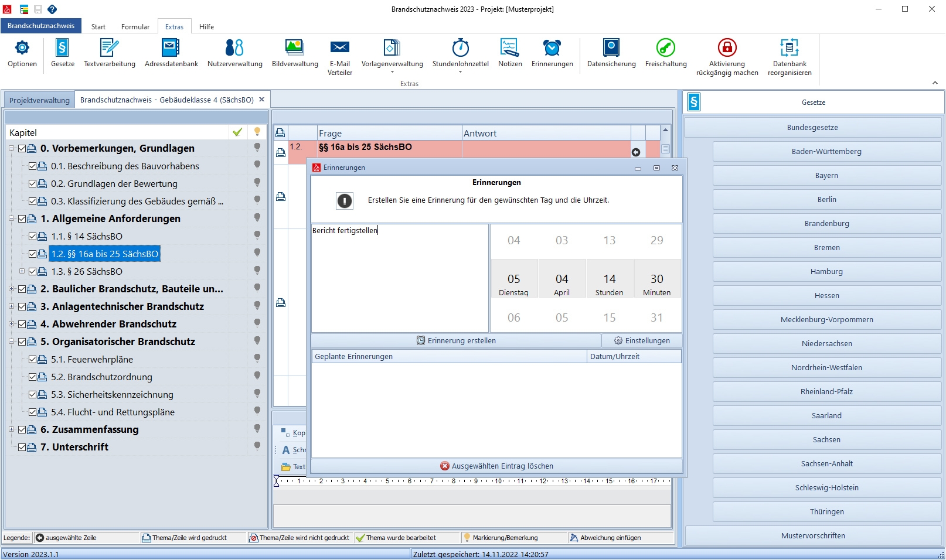The height and width of the screenshot is (560, 946).
Task: Collapse chapter 5. Organisatorischer Brandschutz
Action: point(12,342)
